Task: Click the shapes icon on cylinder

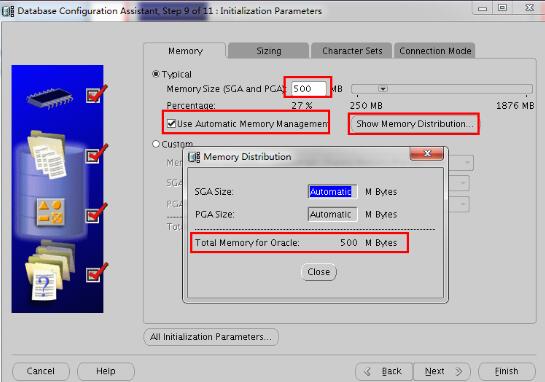Action: click(x=51, y=212)
